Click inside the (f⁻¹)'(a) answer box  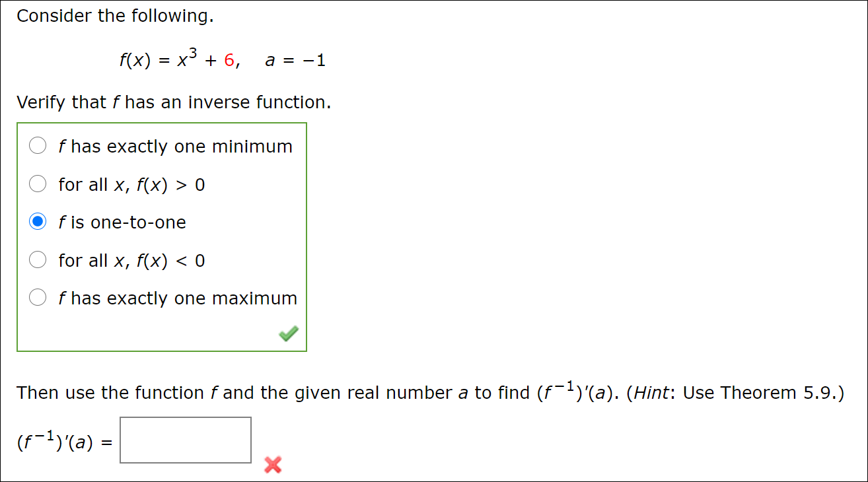185,440
